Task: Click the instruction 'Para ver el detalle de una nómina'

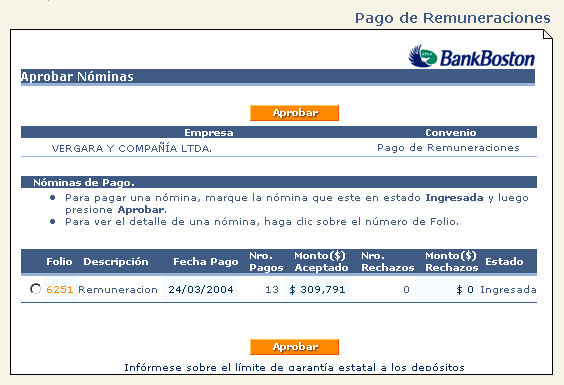Action: coord(262,222)
